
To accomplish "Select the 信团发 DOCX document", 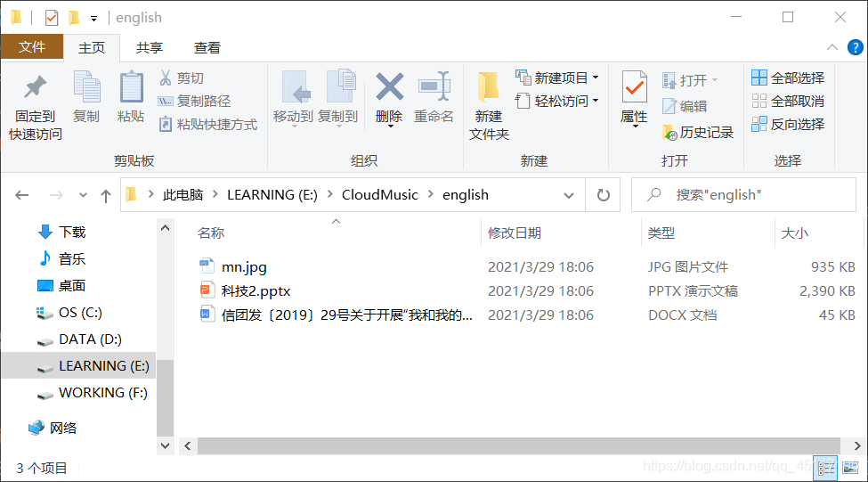I will [347, 315].
